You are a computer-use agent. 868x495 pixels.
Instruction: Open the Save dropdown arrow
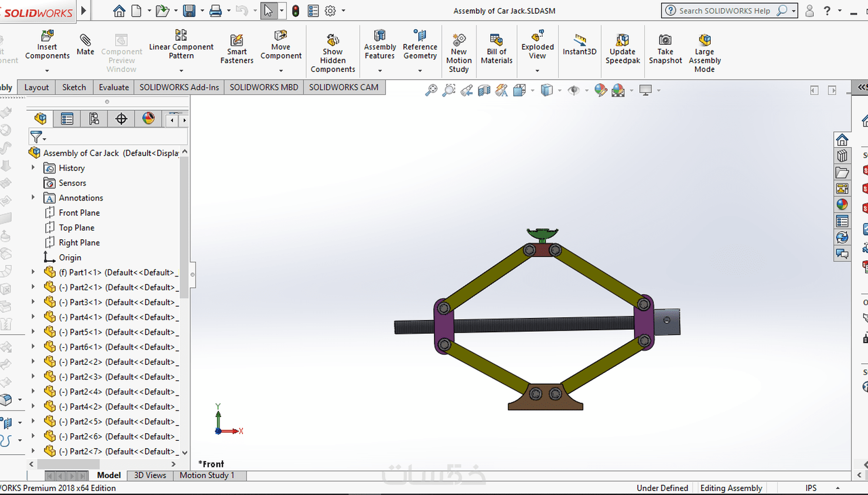[x=202, y=11]
